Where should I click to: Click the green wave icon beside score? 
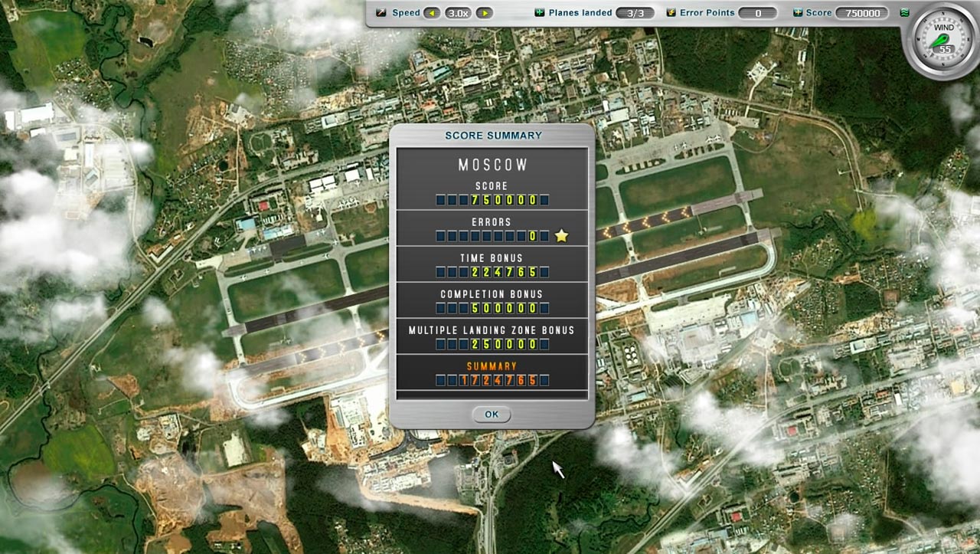pos(904,13)
